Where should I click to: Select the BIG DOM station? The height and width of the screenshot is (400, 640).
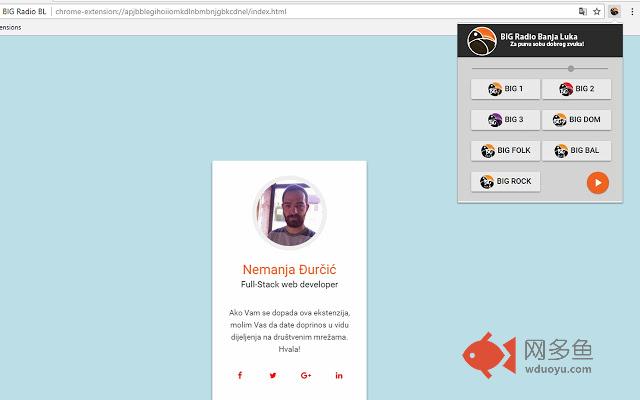tap(577, 120)
